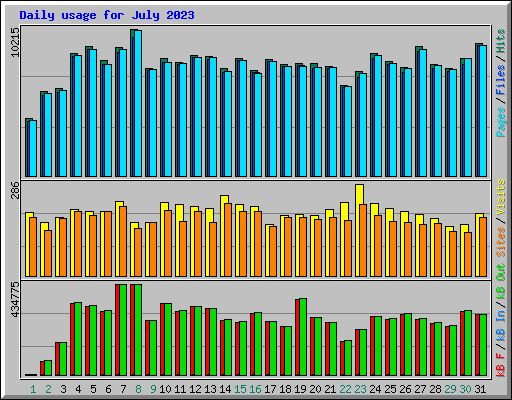Screen dimensions: 512x400
Task: Click day label 10 on the x-axis
Action: pos(165,389)
